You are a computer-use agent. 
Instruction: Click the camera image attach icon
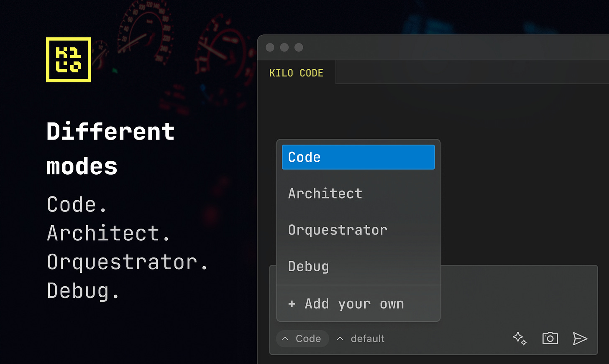(x=550, y=338)
